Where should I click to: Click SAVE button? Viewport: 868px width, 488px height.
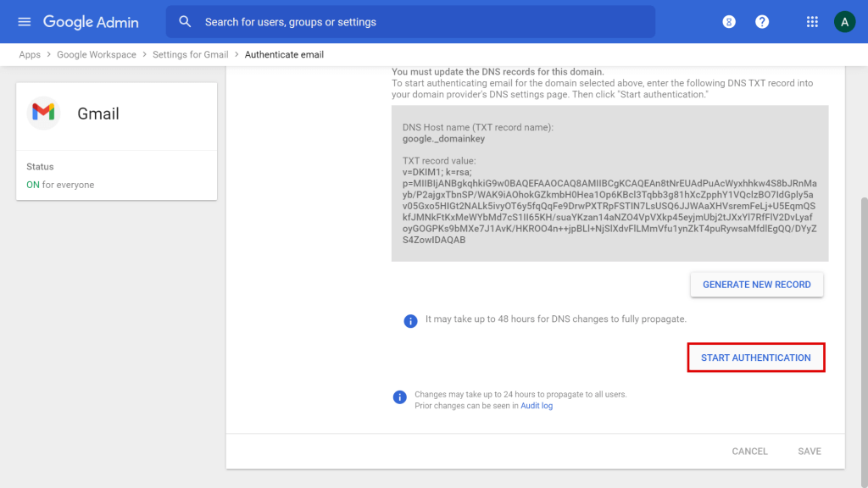(x=810, y=451)
